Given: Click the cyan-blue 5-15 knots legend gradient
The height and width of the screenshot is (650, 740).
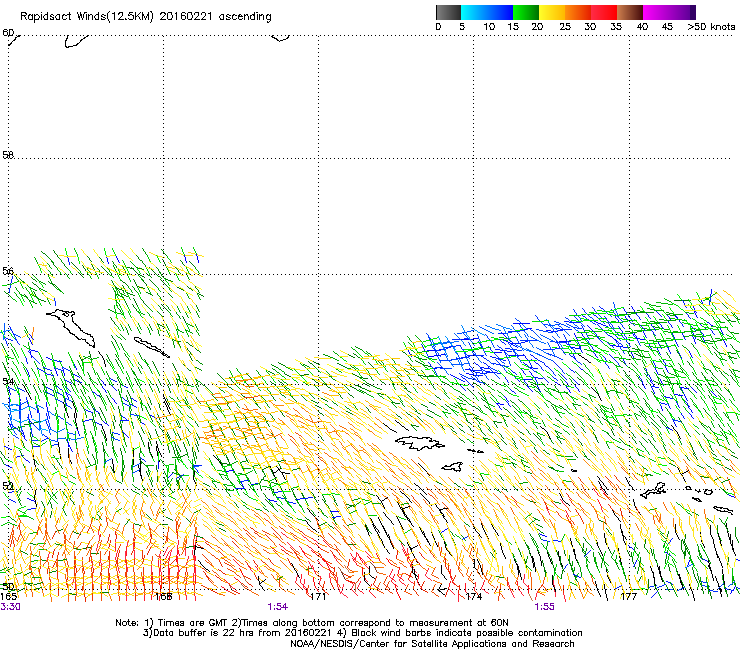Looking at the screenshot, I should pyautogui.click(x=487, y=12).
